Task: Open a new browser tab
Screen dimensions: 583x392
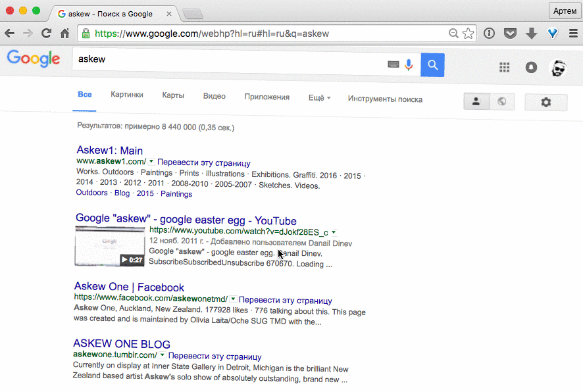Action: pyautogui.click(x=193, y=14)
